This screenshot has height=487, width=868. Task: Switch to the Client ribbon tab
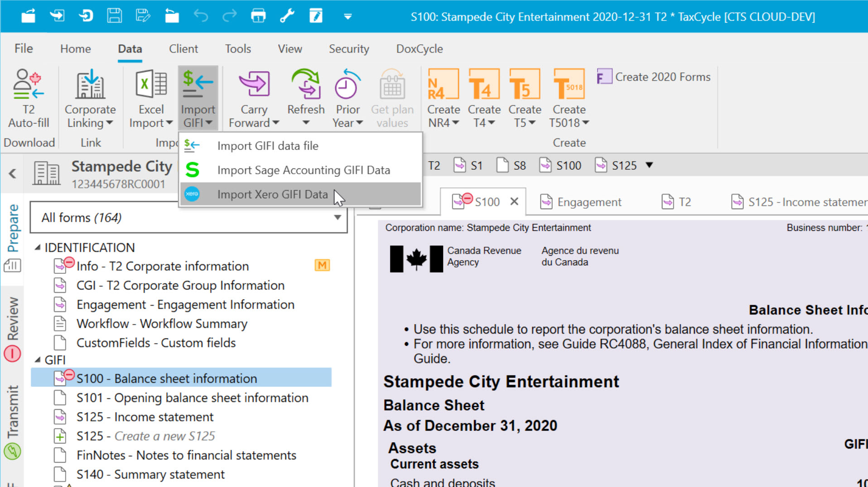(183, 48)
